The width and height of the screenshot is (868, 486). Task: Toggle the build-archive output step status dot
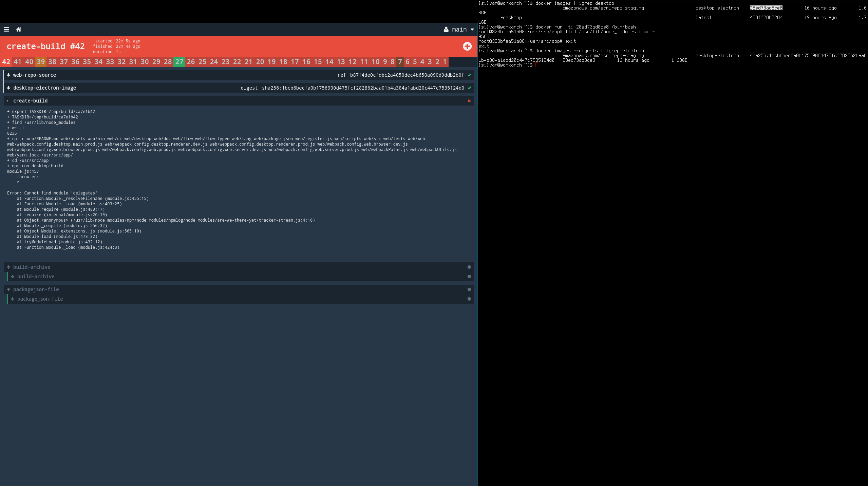pos(469,276)
